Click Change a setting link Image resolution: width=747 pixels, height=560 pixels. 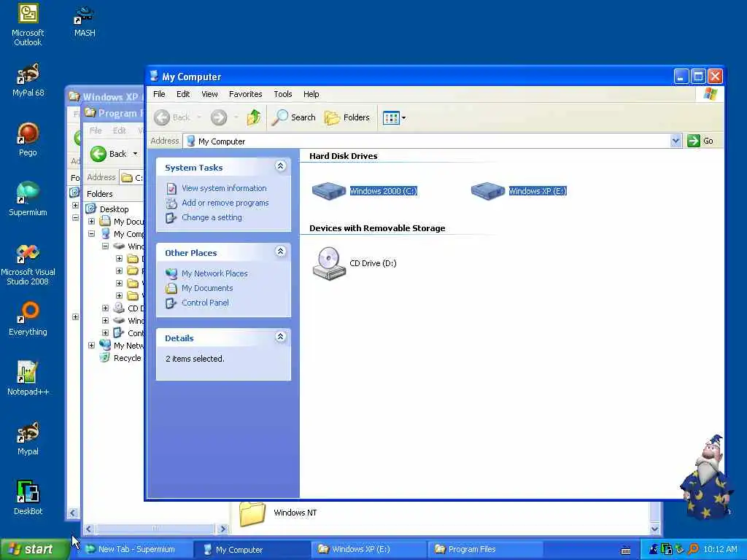(212, 217)
